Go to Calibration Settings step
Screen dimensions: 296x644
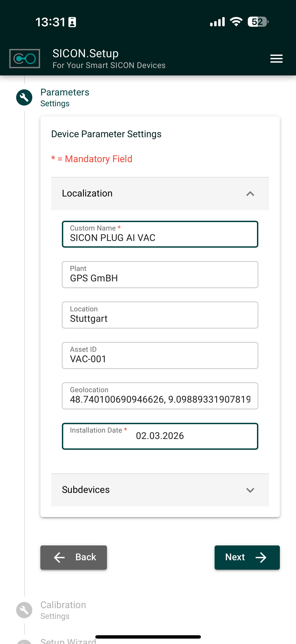coord(63,610)
